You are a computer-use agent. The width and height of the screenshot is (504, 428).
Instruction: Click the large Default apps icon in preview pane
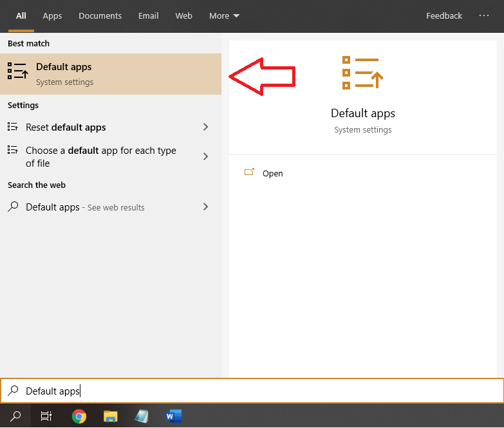362,73
